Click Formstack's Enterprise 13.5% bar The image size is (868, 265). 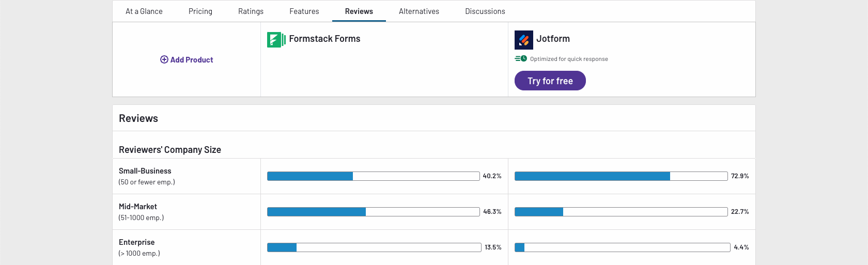[x=374, y=247]
